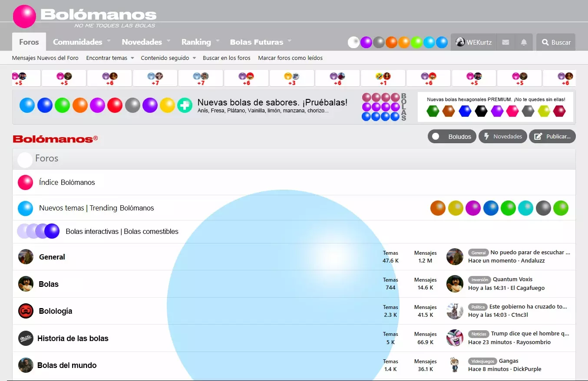The width and height of the screenshot is (588, 381).
Task: Click the Publicar... button
Action: coord(552,136)
